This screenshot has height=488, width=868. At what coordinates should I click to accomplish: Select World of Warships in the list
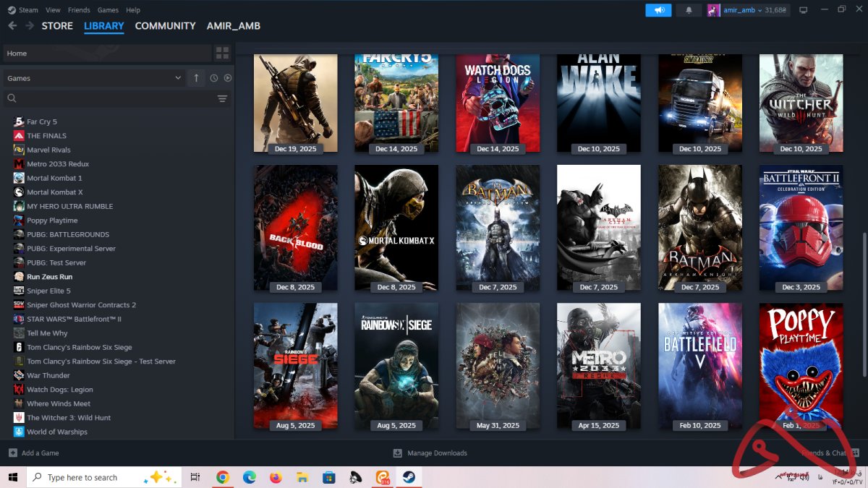point(57,432)
